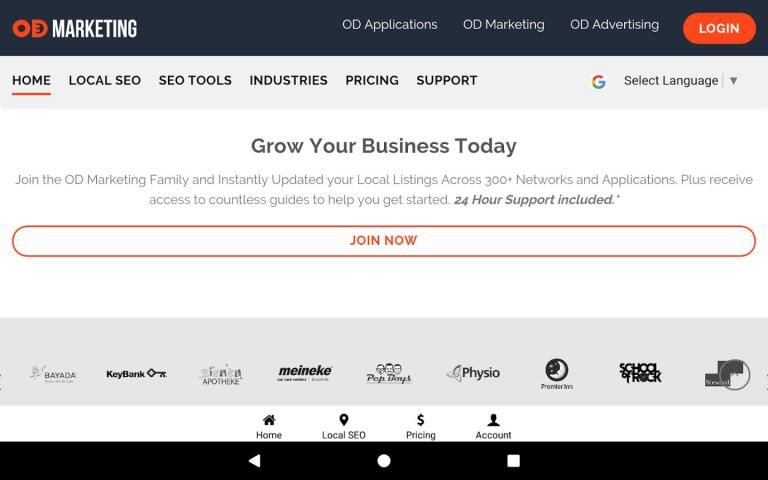Tap the Local SEO map pin icon
Screen dimensions: 768x480
343,420
